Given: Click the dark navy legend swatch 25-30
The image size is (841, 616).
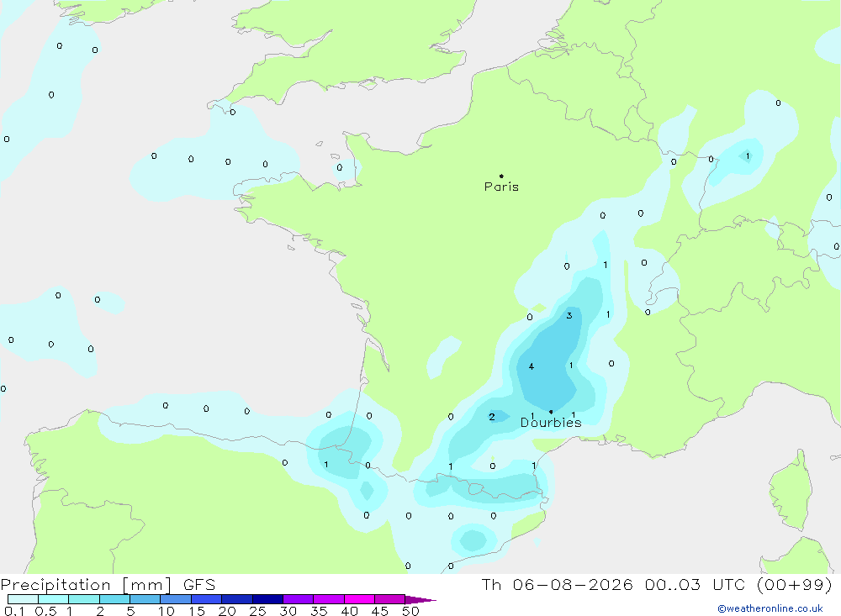Looking at the screenshot, I should 267,599.
